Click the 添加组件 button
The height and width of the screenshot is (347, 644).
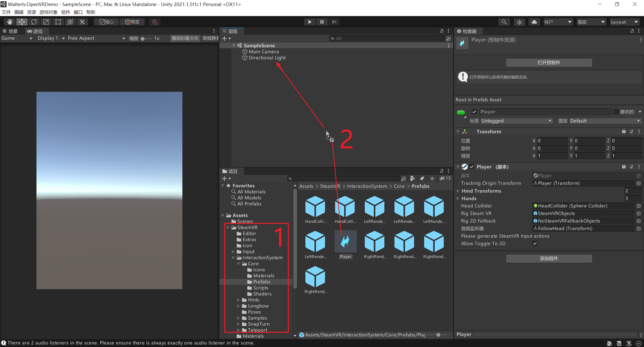coord(549,258)
